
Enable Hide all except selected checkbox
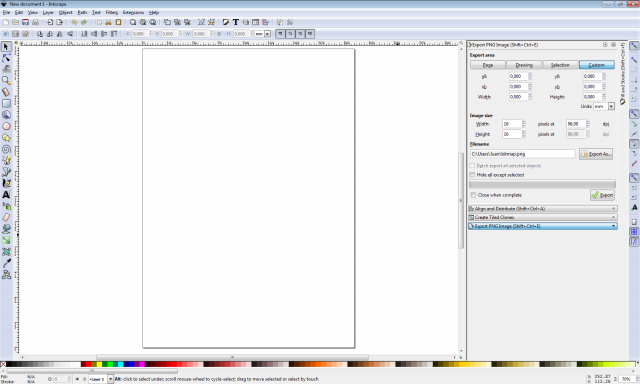pyautogui.click(x=473, y=175)
